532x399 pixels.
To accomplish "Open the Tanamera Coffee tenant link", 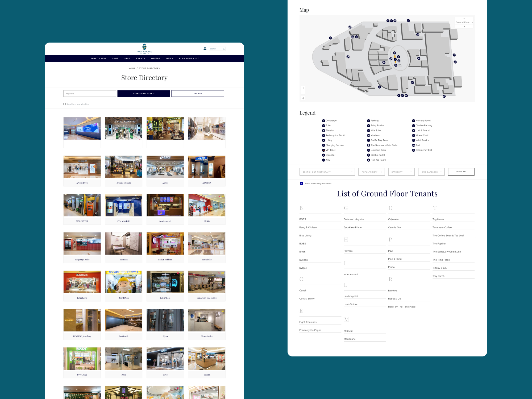I will pos(442,227).
